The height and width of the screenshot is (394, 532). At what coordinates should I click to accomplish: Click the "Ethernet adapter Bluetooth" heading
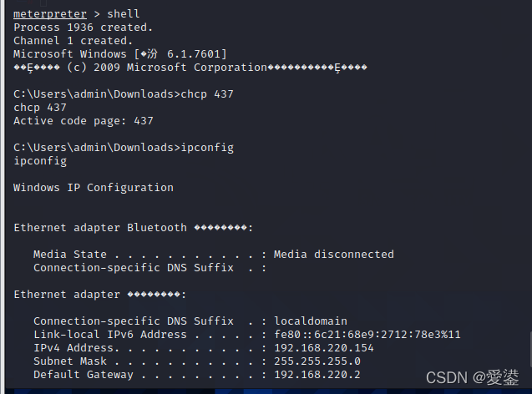[x=100, y=228]
